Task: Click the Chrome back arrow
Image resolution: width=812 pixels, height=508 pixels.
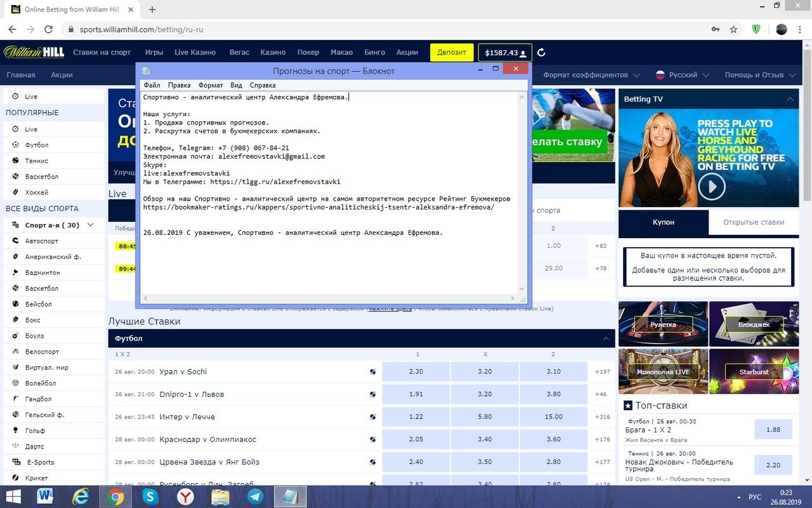Action: coord(12,29)
